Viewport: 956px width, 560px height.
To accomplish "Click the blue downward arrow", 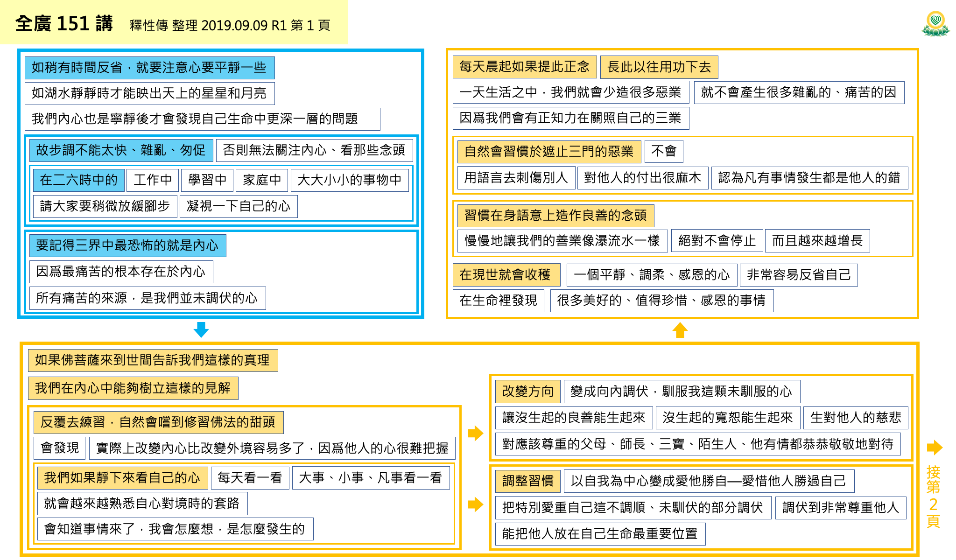I will click(x=201, y=329).
